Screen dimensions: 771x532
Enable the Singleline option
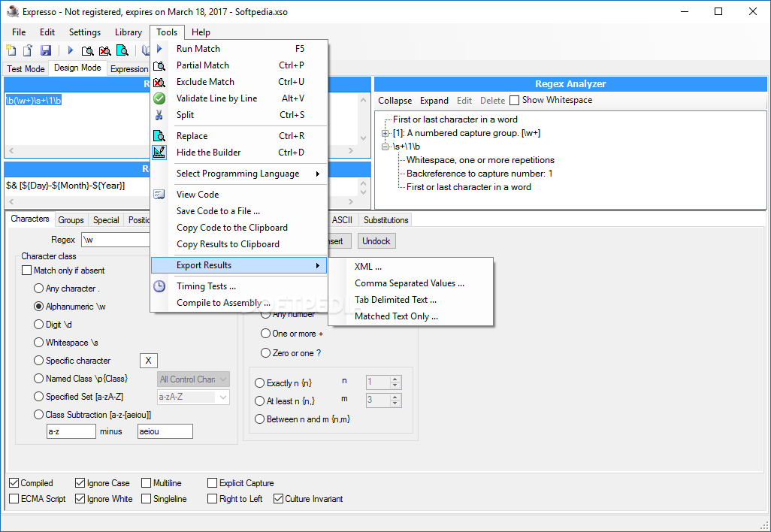[x=146, y=499]
